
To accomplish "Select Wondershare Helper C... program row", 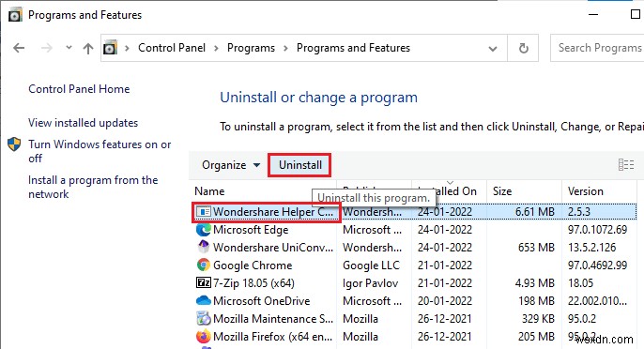I will pos(415,212).
